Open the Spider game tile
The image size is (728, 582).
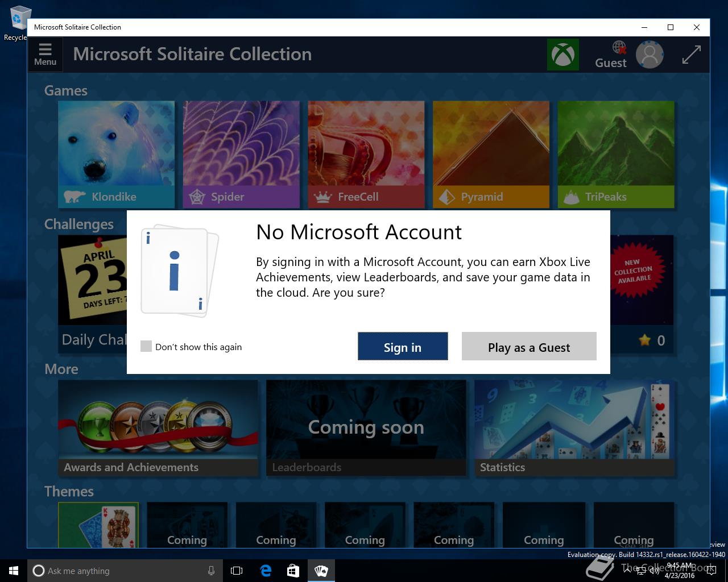(x=241, y=155)
